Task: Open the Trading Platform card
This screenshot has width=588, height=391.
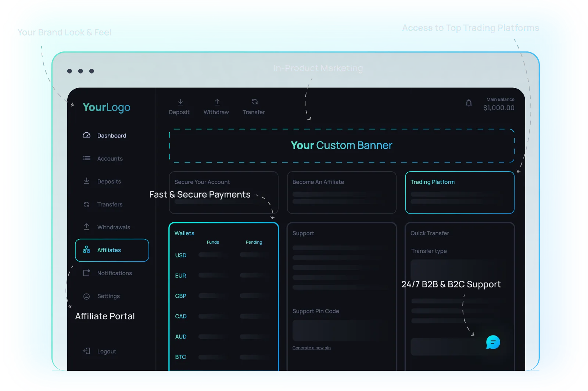Action: click(459, 192)
